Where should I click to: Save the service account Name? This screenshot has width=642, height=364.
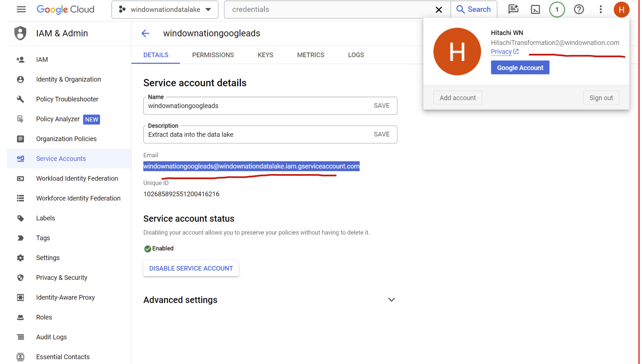[382, 106]
